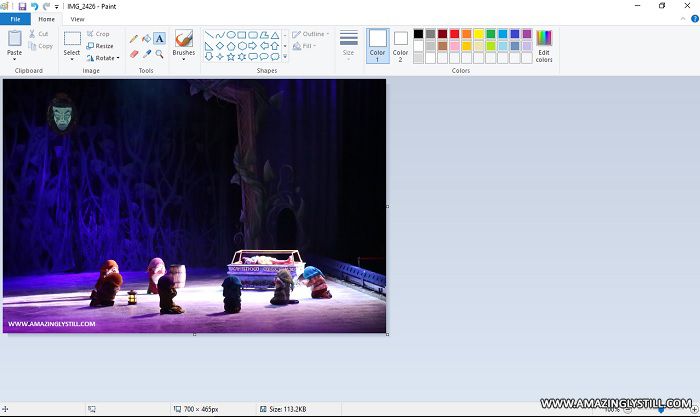
Task: Choose the Hexagon shape
Action: point(242,46)
